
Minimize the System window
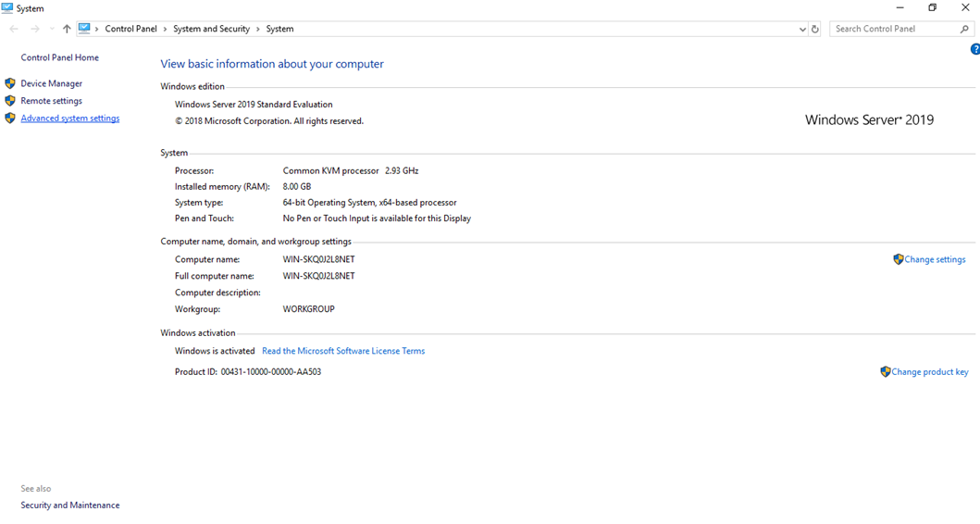click(x=900, y=8)
